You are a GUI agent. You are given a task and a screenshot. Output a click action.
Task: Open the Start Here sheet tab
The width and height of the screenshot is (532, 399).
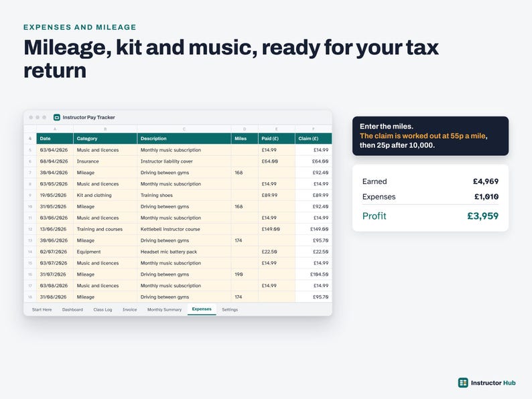click(x=42, y=309)
